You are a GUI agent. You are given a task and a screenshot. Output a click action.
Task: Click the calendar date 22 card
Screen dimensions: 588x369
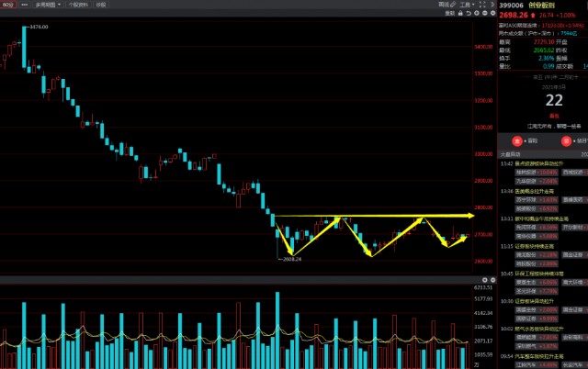click(x=554, y=99)
